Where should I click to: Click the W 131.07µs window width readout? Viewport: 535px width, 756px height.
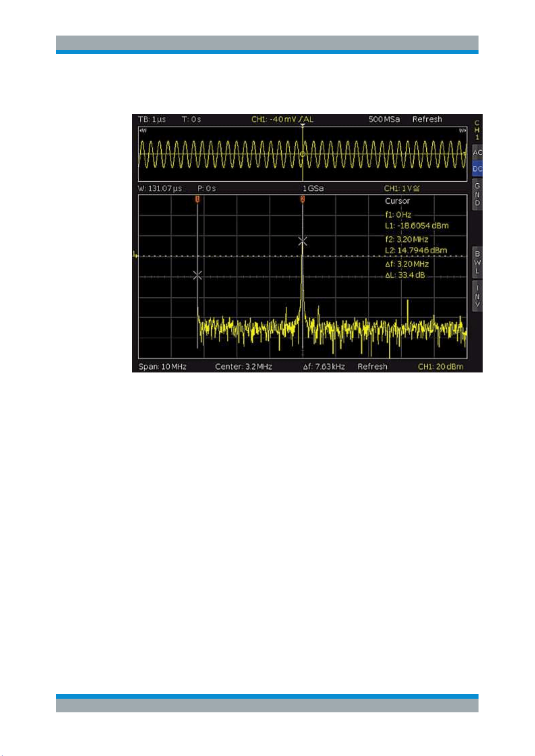coord(160,189)
